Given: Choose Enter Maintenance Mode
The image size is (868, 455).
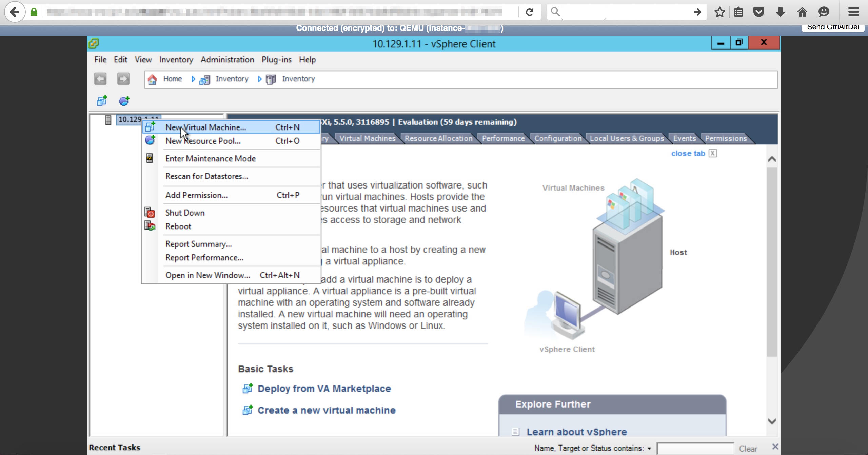Looking at the screenshot, I should click(210, 159).
